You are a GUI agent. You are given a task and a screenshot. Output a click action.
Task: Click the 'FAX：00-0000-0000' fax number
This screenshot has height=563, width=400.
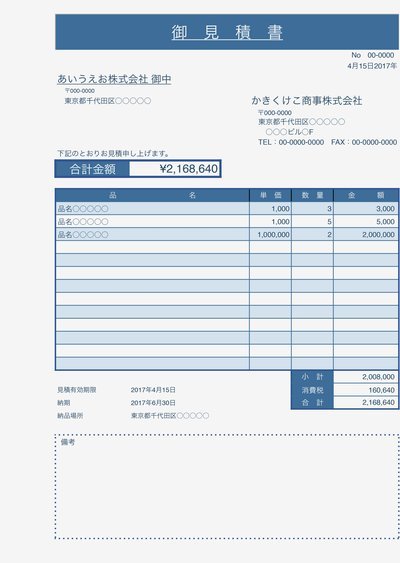coord(364,142)
